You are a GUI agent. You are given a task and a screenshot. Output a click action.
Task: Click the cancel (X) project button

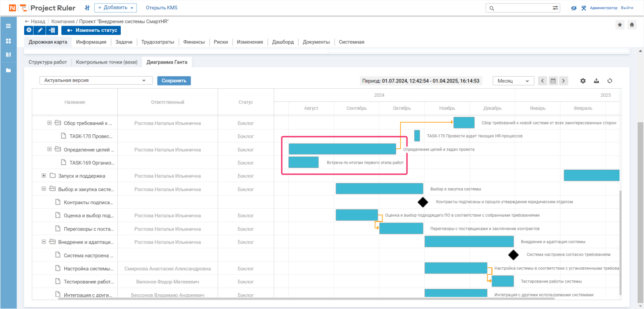(29, 30)
